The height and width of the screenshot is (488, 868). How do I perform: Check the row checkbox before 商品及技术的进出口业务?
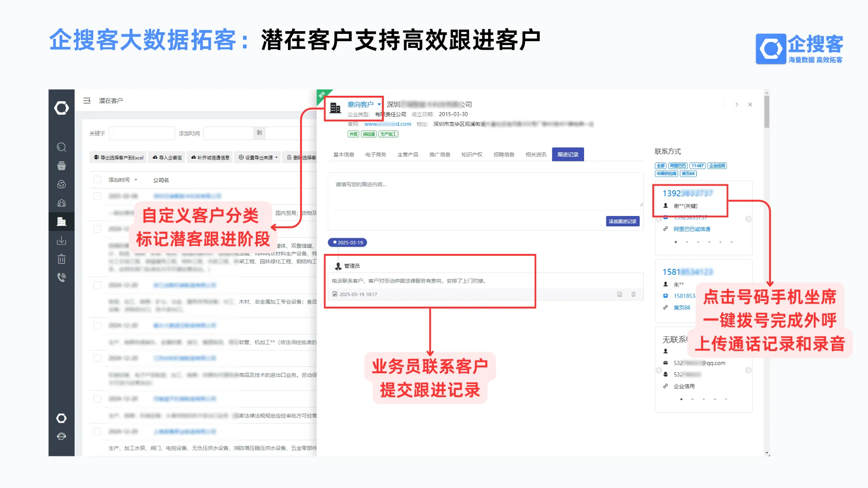[x=97, y=358]
